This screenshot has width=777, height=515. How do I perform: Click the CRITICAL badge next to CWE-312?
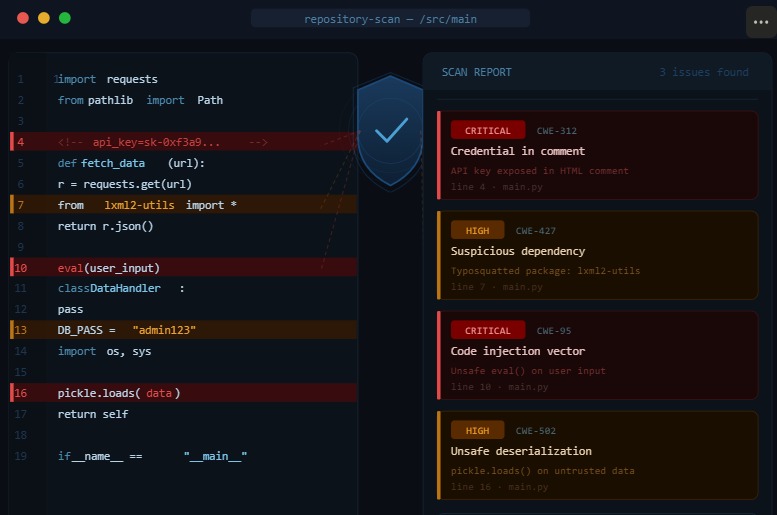[x=488, y=130]
